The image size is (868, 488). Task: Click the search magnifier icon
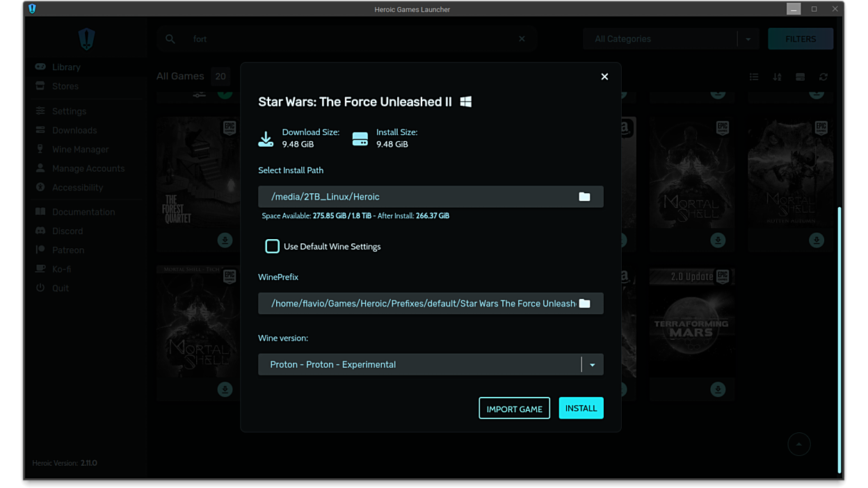[x=170, y=39]
